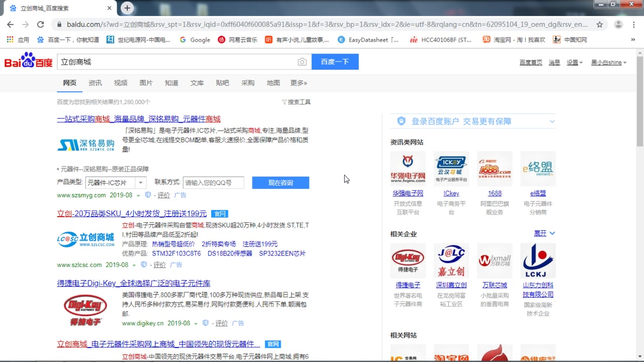This screenshot has height=362, width=644.
Task: Open the 百度一下,你就知道 bookmark
Action: (68, 40)
